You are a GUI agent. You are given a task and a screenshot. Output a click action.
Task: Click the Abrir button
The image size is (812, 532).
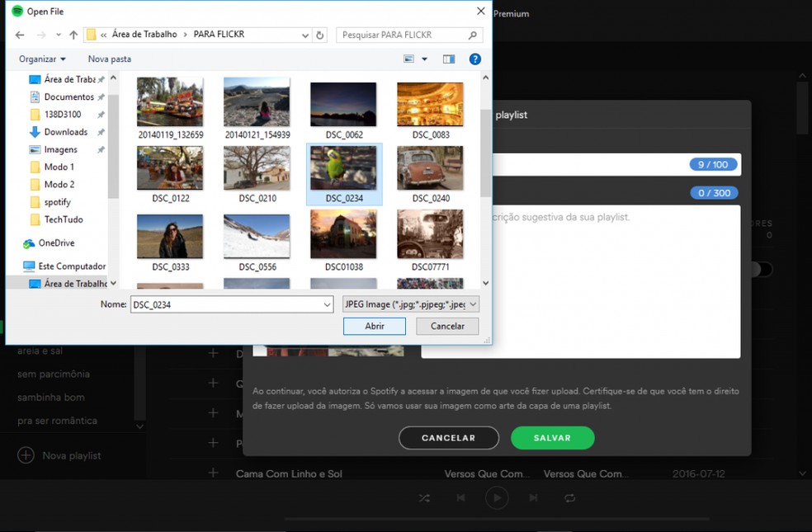[x=375, y=326]
